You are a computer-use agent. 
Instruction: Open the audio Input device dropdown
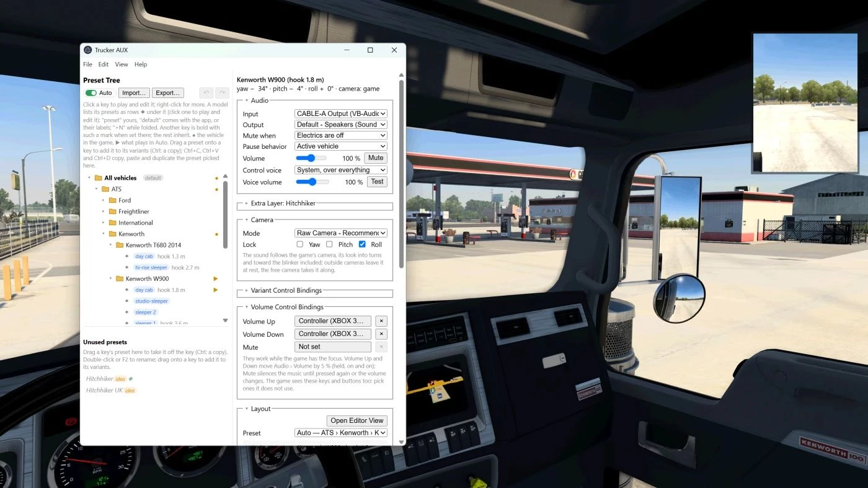click(x=341, y=113)
